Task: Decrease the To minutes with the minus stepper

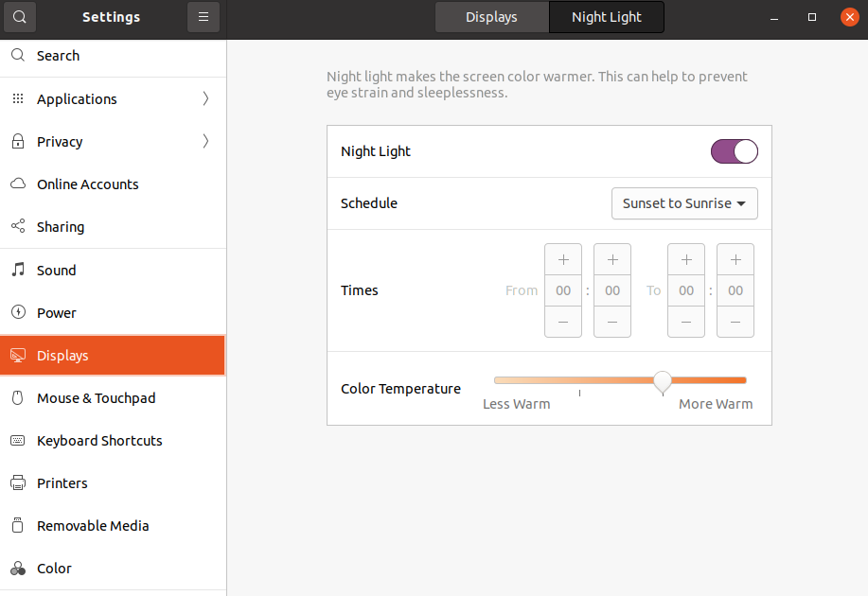Action: 735,322
